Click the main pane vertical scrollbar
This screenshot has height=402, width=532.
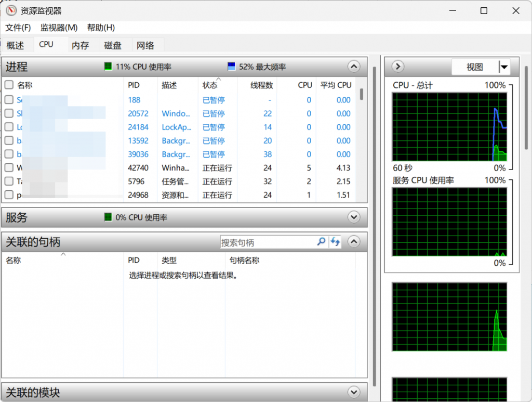(x=374, y=227)
